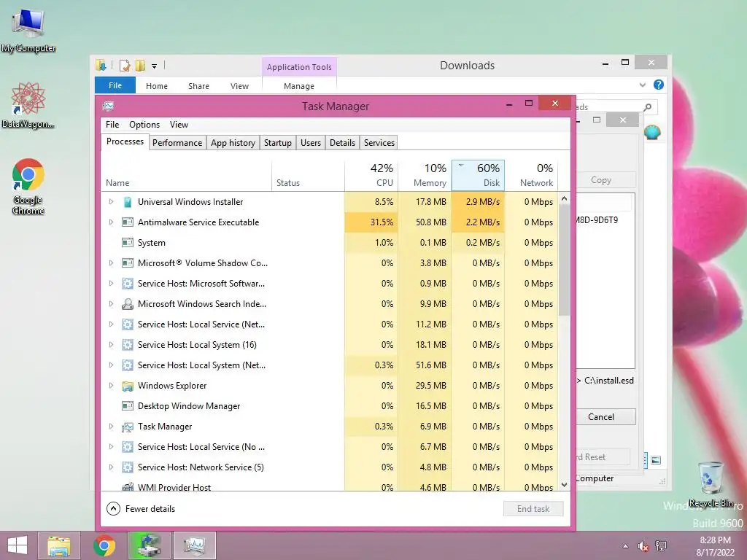Viewport: 747px width, 560px height.
Task: Click process list scrollbar down arrow
Action: [x=564, y=485]
